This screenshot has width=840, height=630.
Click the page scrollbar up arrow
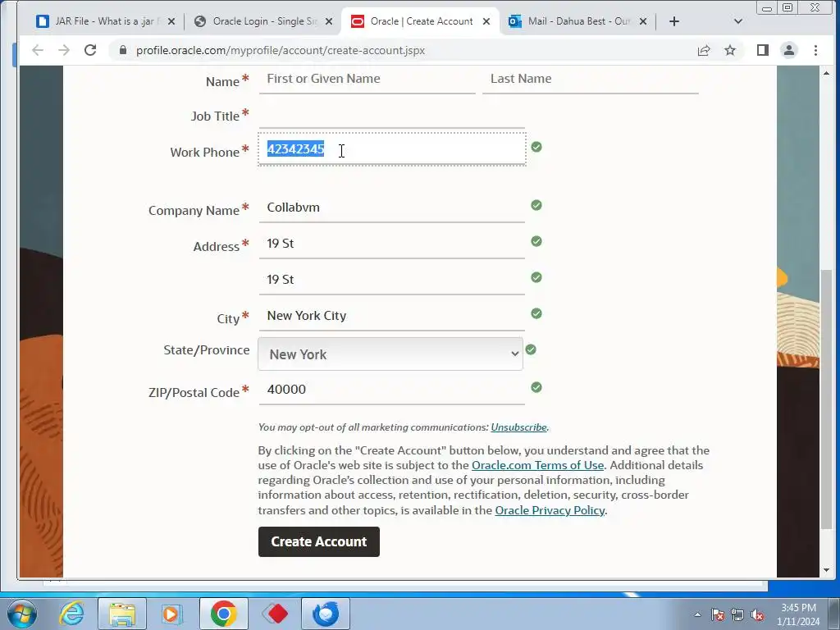[826, 73]
